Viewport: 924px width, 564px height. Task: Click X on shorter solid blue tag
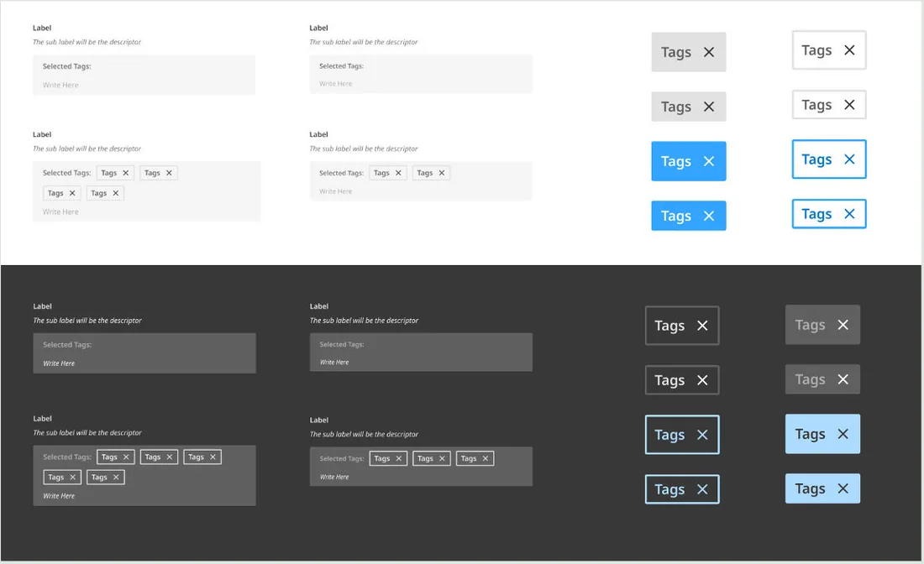pyautogui.click(x=709, y=216)
